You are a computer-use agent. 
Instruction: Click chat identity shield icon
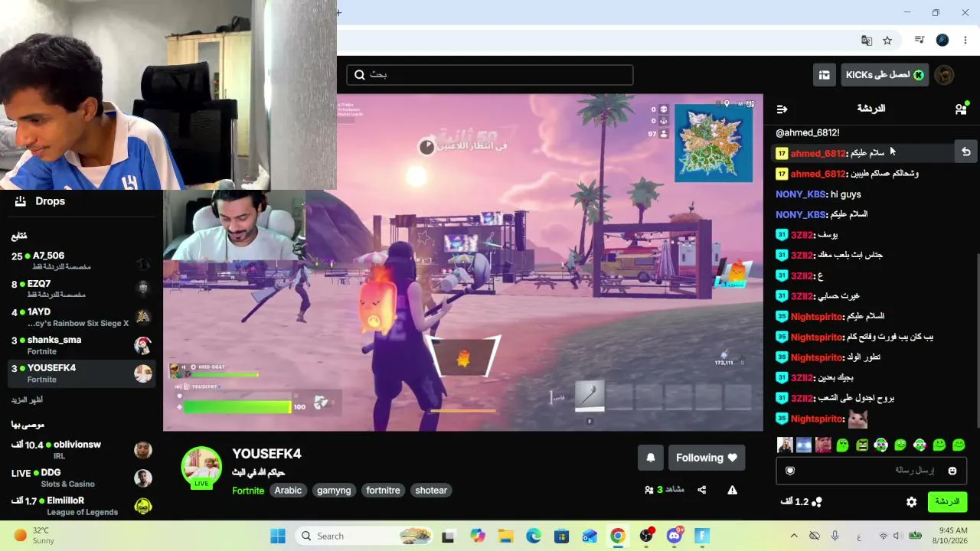(x=790, y=471)
